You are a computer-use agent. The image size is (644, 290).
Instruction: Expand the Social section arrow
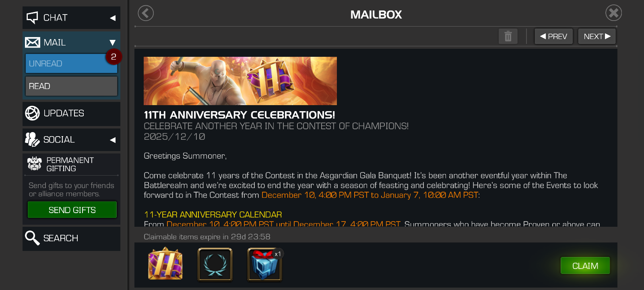pyautogui.click(x=113, y=140)
